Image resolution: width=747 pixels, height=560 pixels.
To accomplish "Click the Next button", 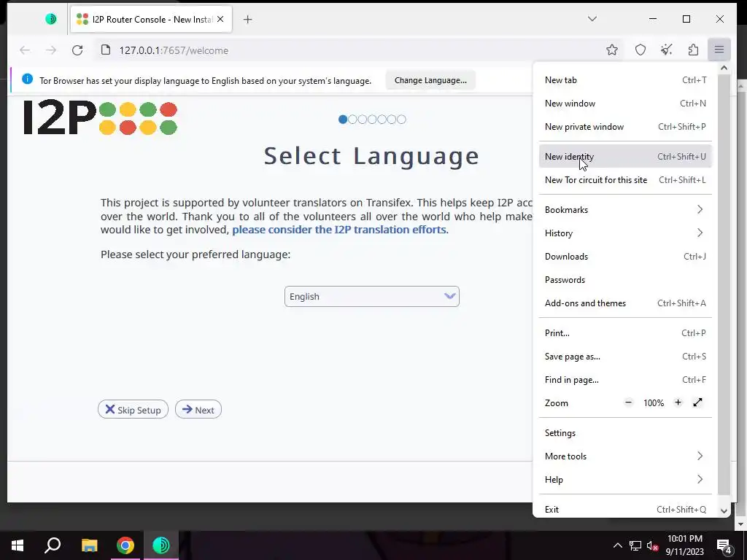I will click(198, 410).
